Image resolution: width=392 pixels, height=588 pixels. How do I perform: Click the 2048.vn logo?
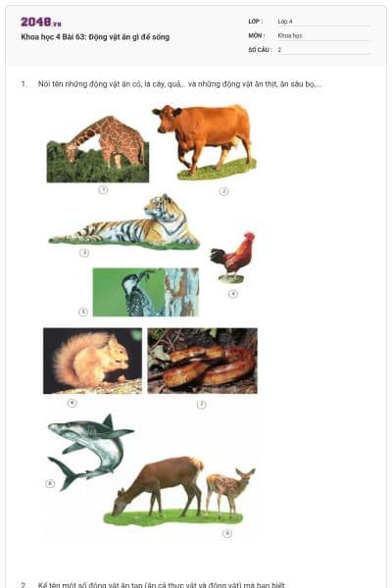coord(41,22)
